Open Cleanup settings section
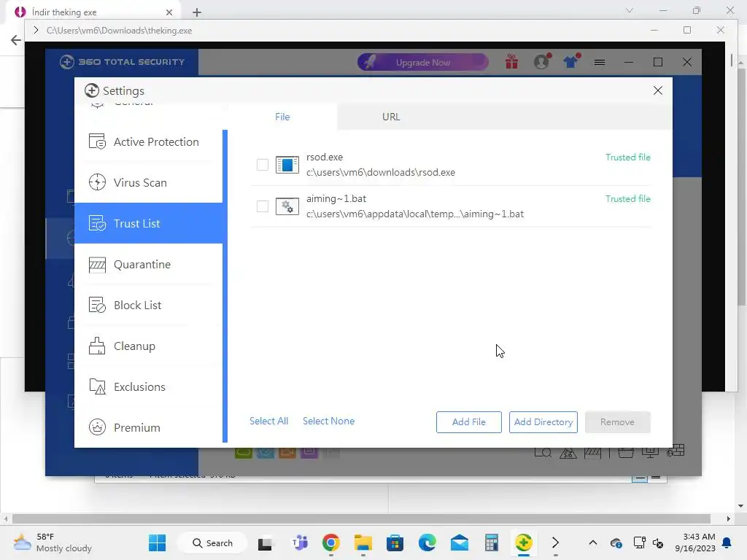 pos(149,346)
